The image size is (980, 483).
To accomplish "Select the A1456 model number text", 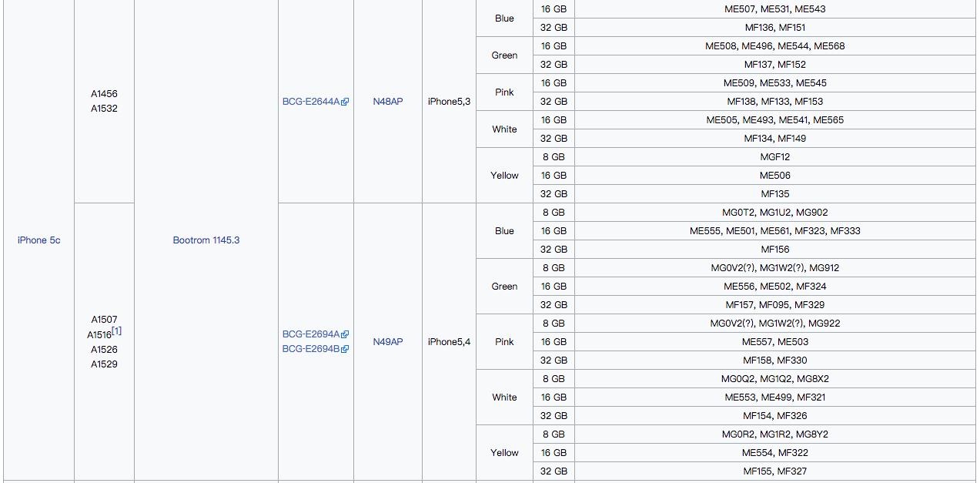I will [x=104, y=94].
